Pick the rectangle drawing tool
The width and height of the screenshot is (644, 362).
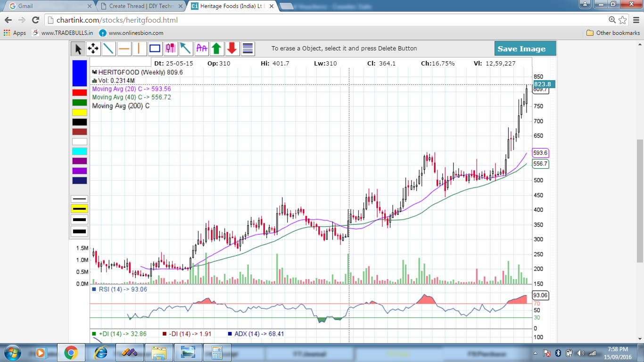pyautogui.click(x=155, y=48)
